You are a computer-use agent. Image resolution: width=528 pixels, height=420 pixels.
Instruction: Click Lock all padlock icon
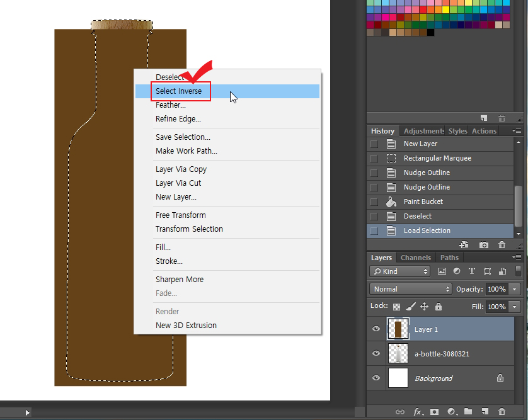(438, 306)
